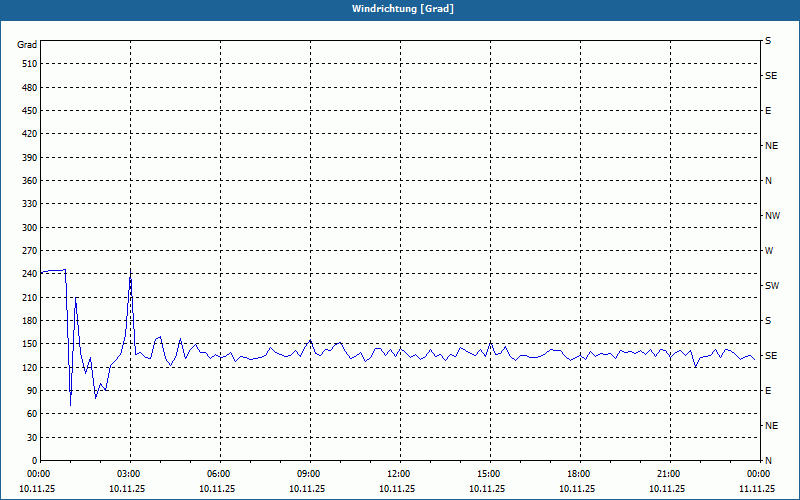Select the 240 degree axis label
This screenshot has height=500, width=800.
tap(30, 274)
